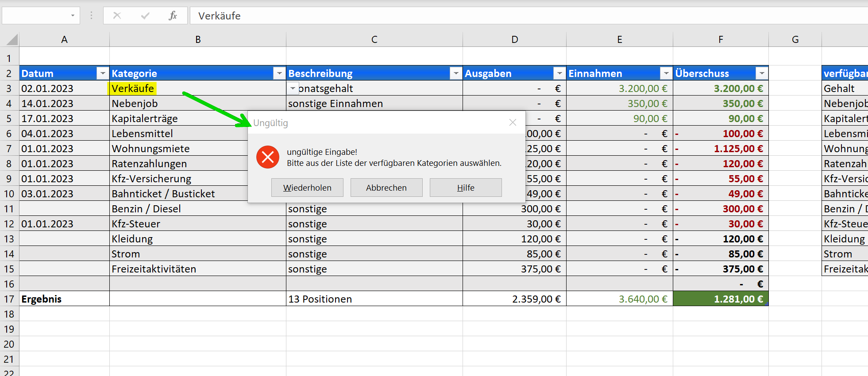Screen dimensions: 868x376
Task: Select the total 2.359,00 € Ausgaben cell
Action: click(x=515, y=299)
